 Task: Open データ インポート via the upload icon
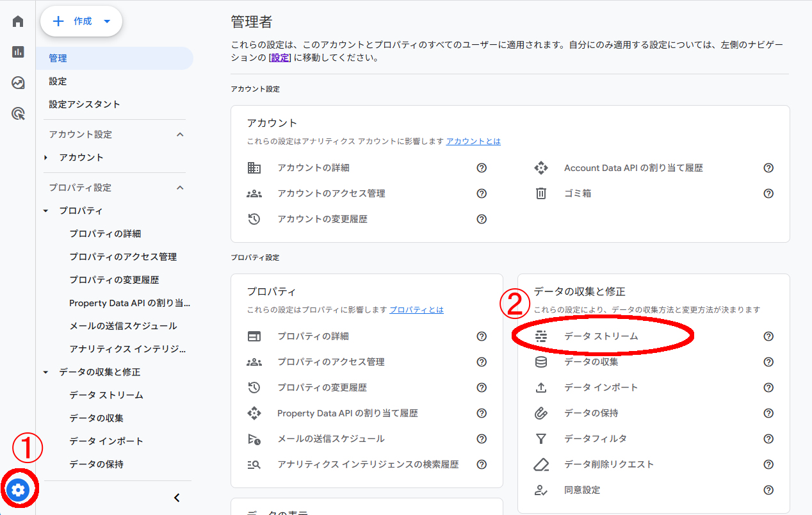541,387
